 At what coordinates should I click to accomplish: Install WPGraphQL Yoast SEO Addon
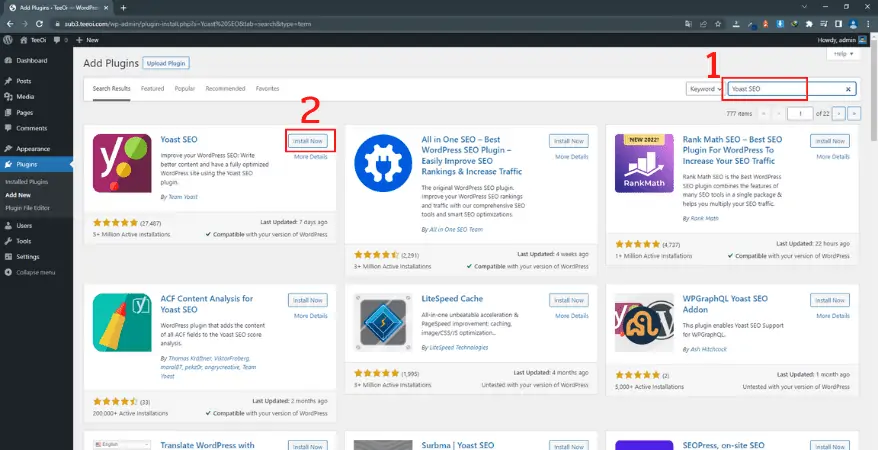pos(830,300)
